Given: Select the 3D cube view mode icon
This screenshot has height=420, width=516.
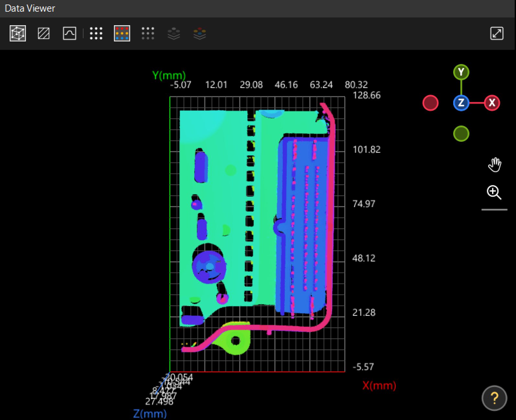Looking at the screenshot, I should [x=18, y=33].
